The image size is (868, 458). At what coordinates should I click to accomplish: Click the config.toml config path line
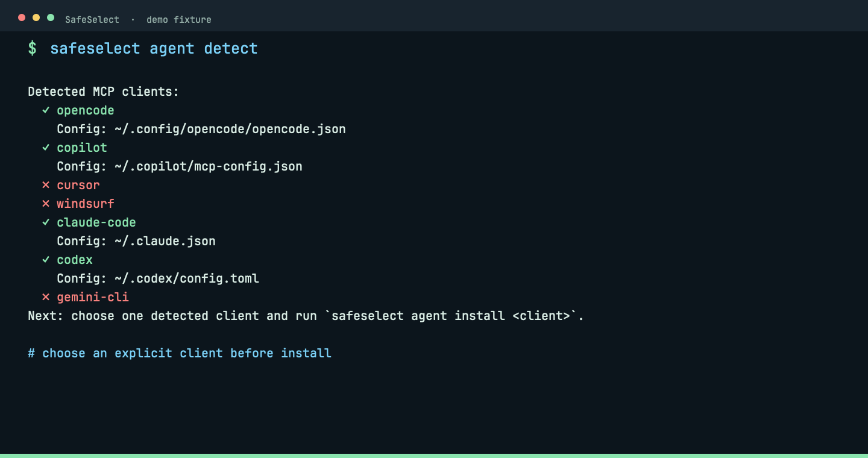(158, 278)
